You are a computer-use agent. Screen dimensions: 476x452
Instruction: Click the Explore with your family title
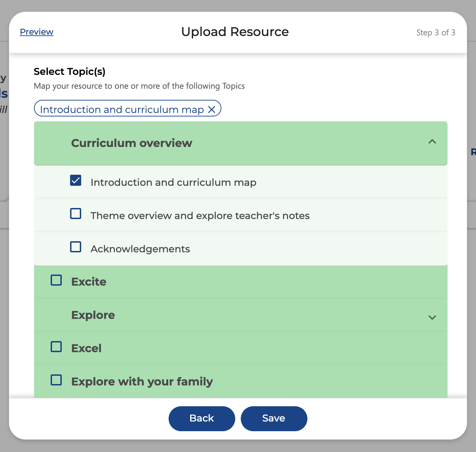point(142,382)
